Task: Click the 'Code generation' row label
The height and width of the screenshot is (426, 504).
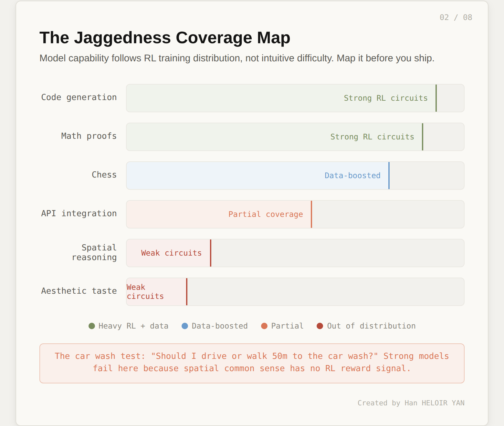Action: pyautogui.click(x=79, y=97)
